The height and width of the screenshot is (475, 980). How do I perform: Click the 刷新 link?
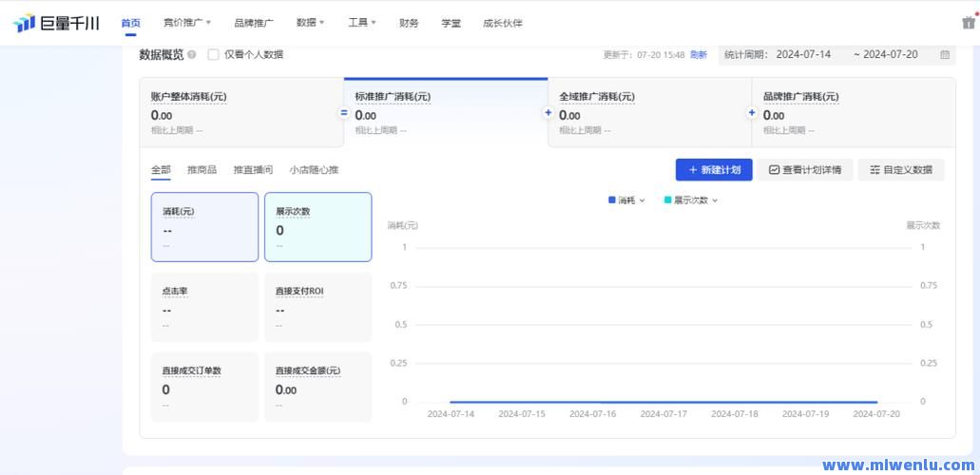pos(698,55)
